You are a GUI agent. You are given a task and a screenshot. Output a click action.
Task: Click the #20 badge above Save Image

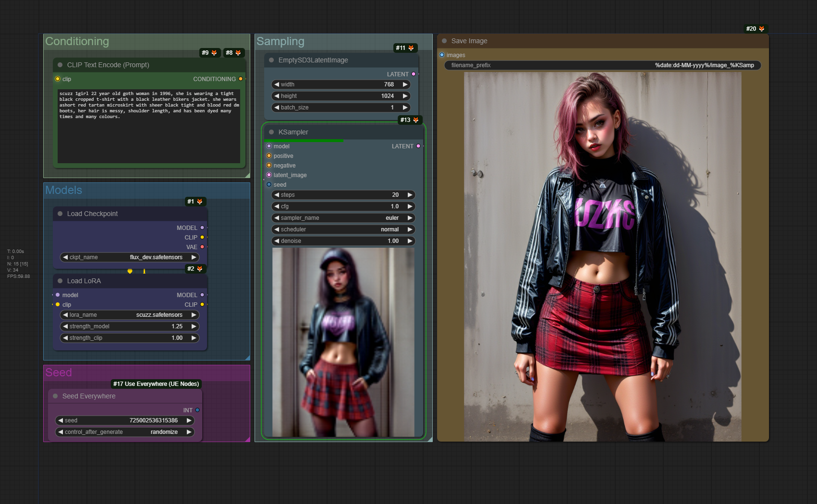coord(756,29)
